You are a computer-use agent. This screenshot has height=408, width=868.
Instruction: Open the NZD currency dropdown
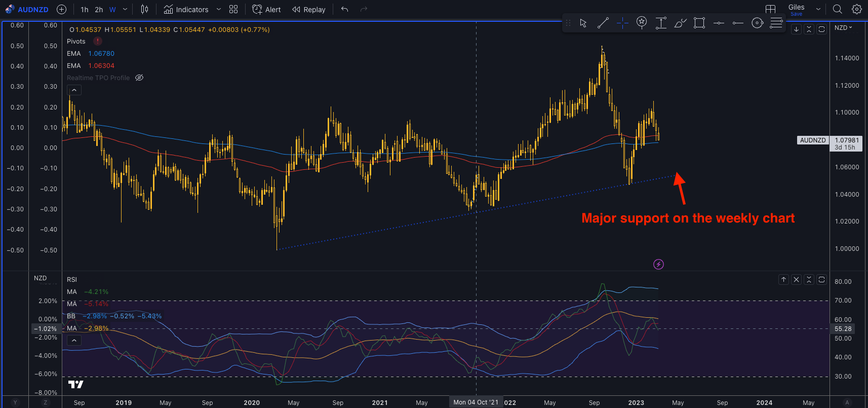843,27
